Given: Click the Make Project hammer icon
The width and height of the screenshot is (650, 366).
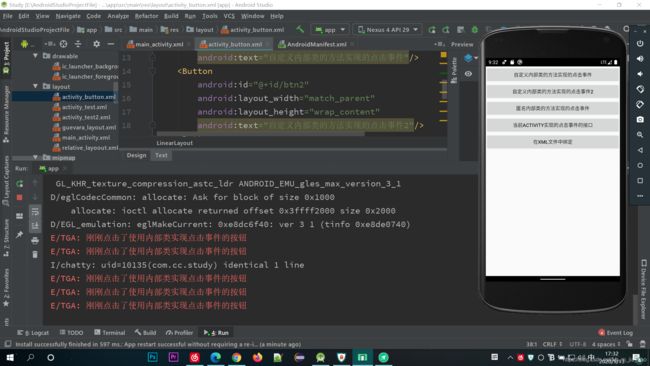Looking at the screenshot, I should point(300,29).
